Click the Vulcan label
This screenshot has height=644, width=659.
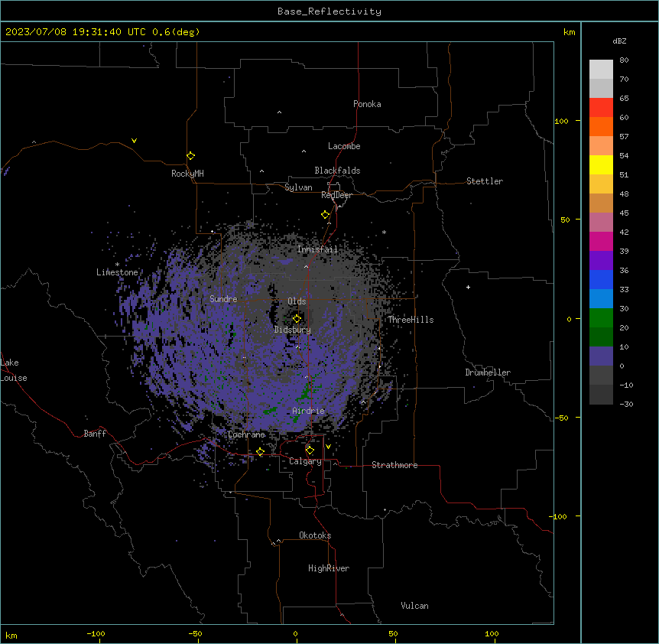tap(415, 606)
